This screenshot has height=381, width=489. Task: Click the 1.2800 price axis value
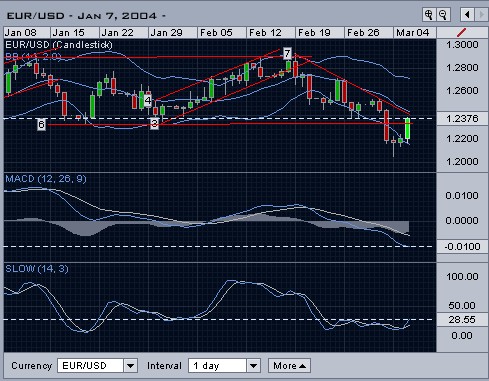coord(462,68)
